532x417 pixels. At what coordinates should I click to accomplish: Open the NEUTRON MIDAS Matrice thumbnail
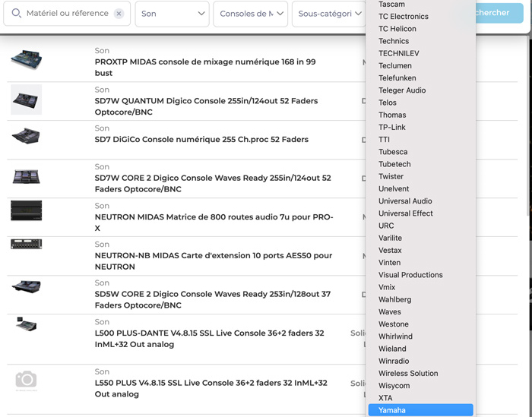(27, 210)
